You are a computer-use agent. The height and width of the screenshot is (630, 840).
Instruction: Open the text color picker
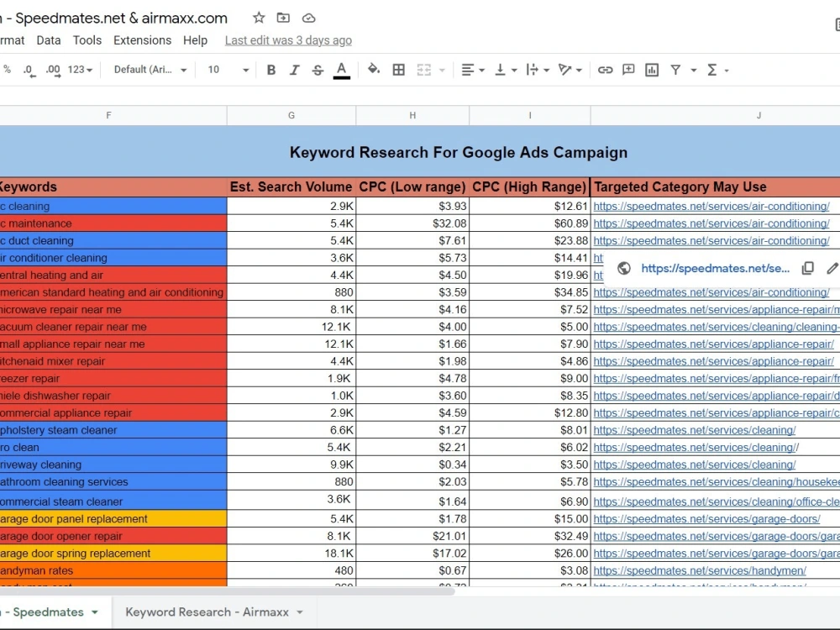tap(341, 70)
